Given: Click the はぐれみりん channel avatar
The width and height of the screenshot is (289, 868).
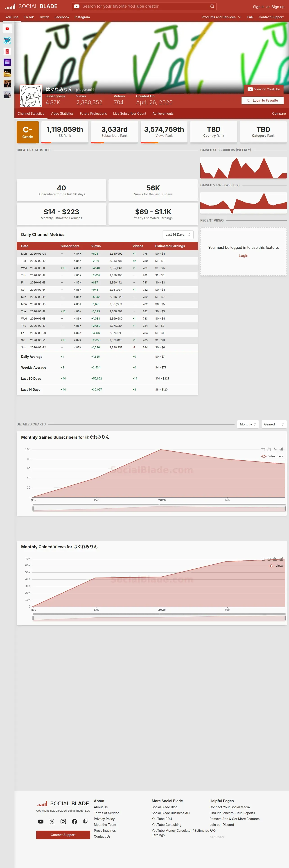Looking at the screenshot, I should coord(31,96).
